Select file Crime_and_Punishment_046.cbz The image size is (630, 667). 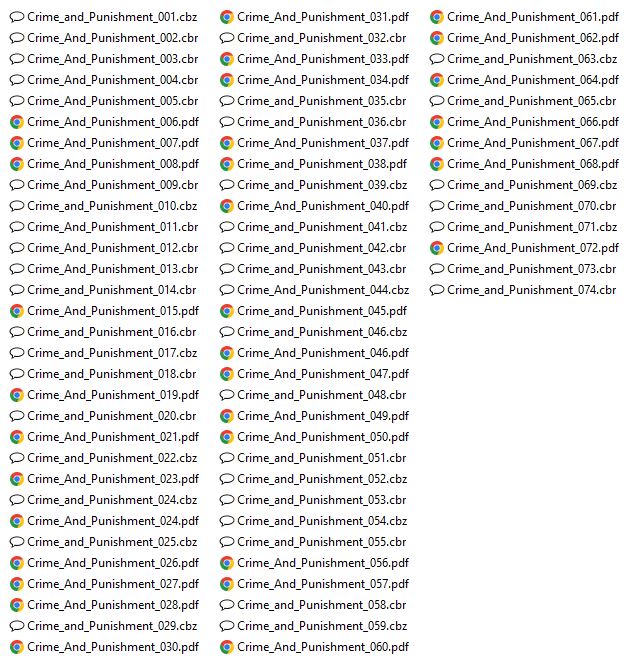(314, 332)
